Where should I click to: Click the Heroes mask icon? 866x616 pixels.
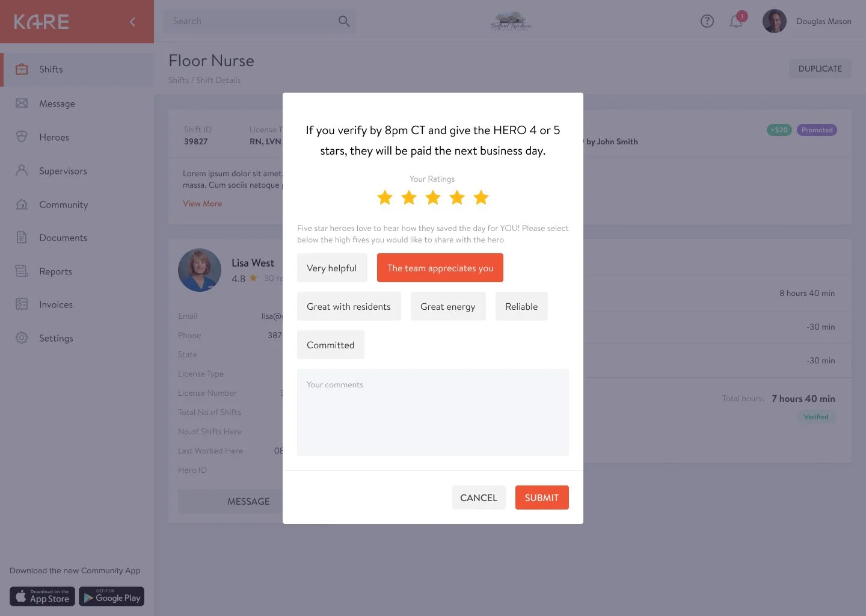point(22,137)
